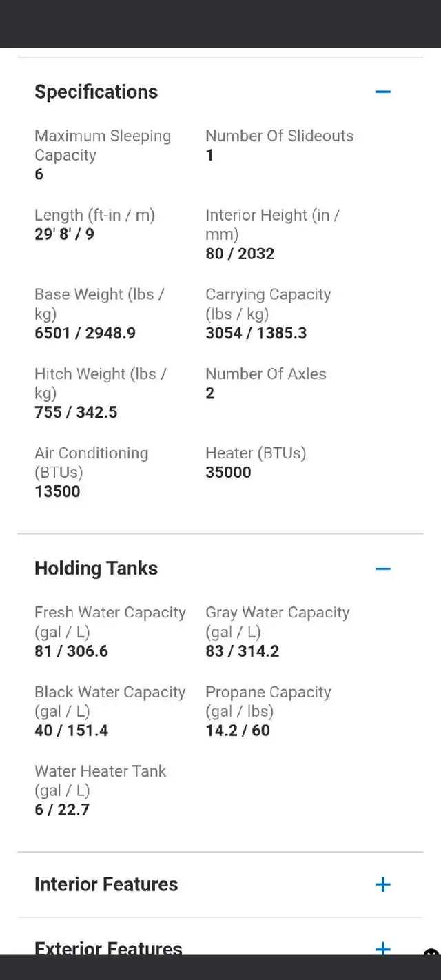
Task: Collapse the Specifications section minus icon
Action: click(x=383, y=92)
